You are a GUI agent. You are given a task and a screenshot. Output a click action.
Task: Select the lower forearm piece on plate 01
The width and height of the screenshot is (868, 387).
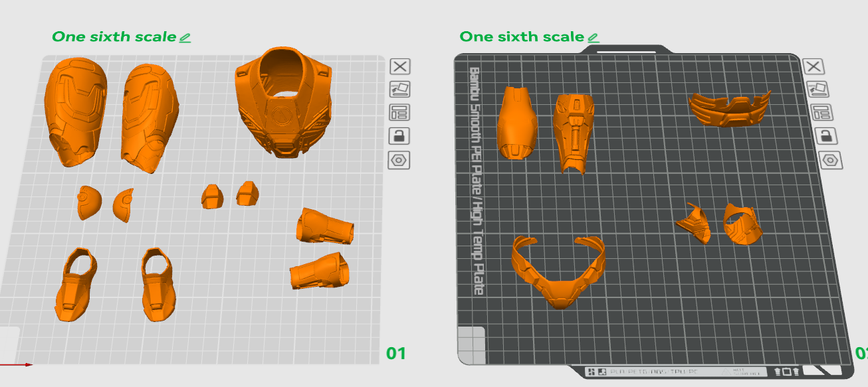(319, 271)
